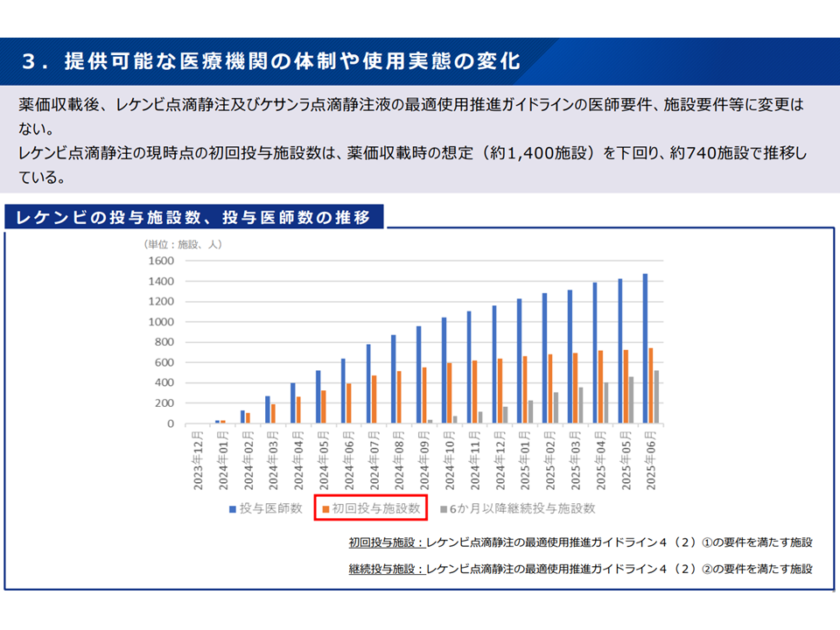Click the x-axis label 2025年05月
This screenshot has width=840, height=630.
click(626, 461)
